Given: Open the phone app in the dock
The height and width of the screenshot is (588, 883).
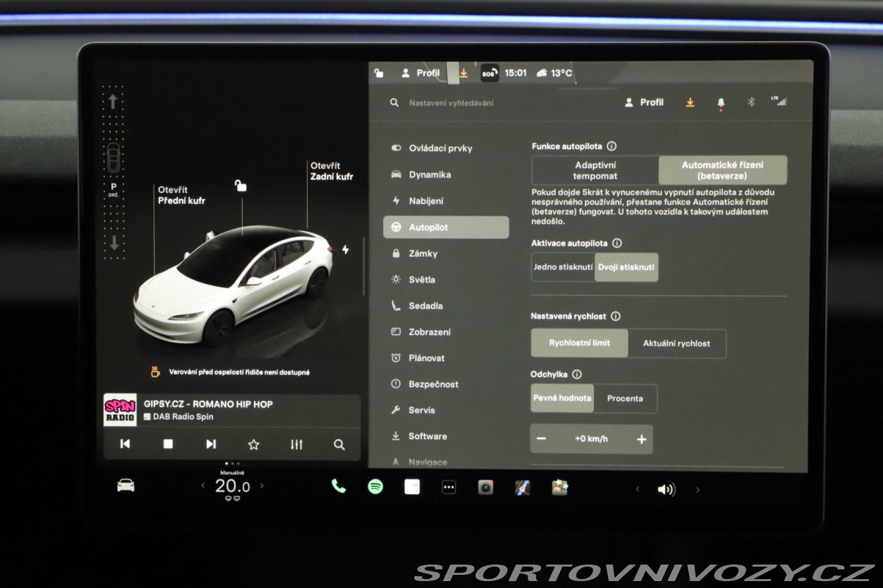Looking at the screenshot, I should point(338,487).
